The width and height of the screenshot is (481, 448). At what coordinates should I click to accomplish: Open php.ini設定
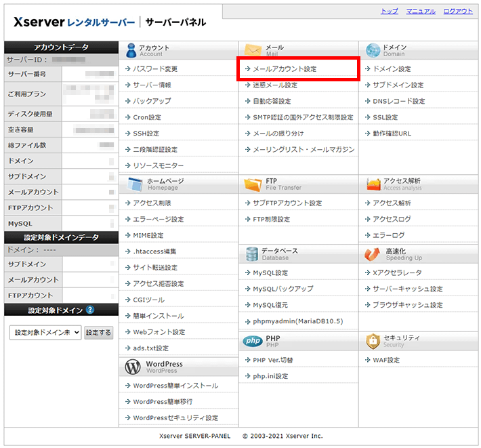click(x=270, y=376)
